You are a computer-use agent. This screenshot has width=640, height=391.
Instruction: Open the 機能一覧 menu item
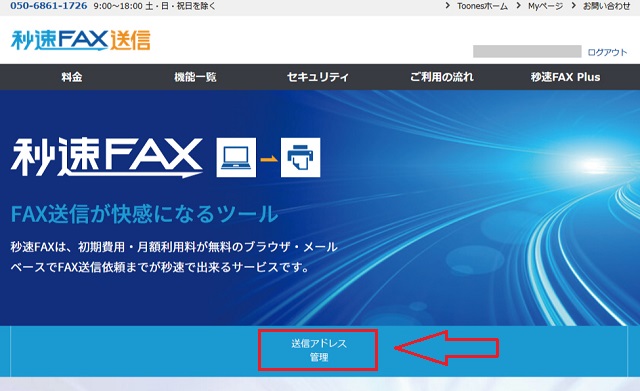coord(195,77)
